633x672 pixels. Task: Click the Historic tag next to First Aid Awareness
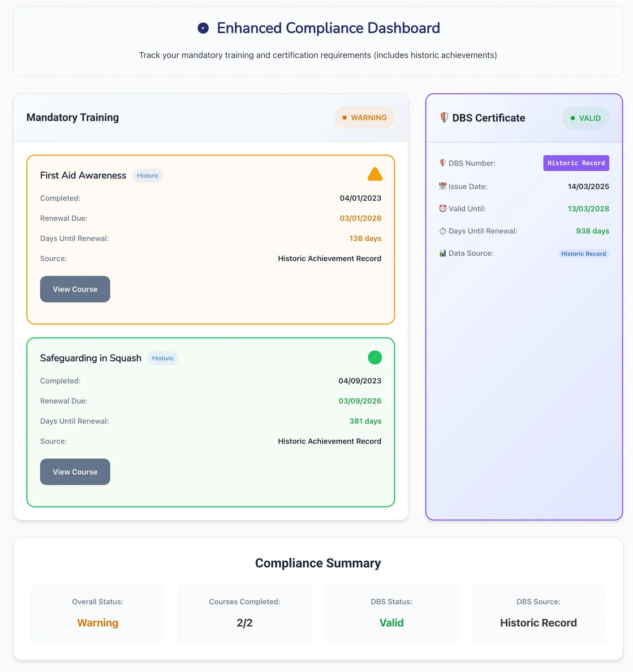pyautogui.click(x=148, y=176)
